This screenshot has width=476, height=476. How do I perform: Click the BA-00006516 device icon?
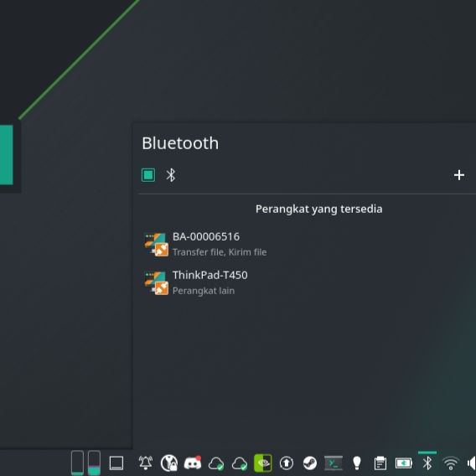(x=156, y=245)
